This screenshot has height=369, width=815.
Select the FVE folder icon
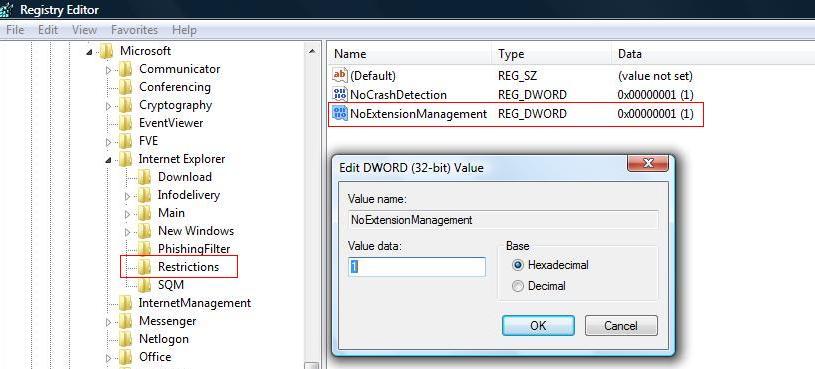[x=125, y=141]
